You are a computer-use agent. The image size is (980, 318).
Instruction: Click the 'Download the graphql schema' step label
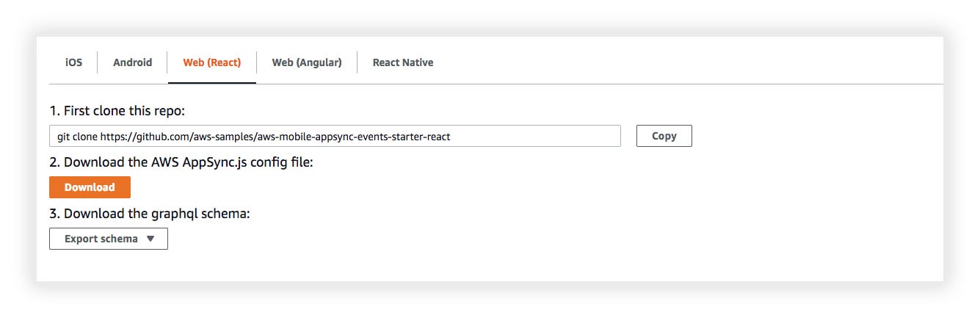[150, 214]
